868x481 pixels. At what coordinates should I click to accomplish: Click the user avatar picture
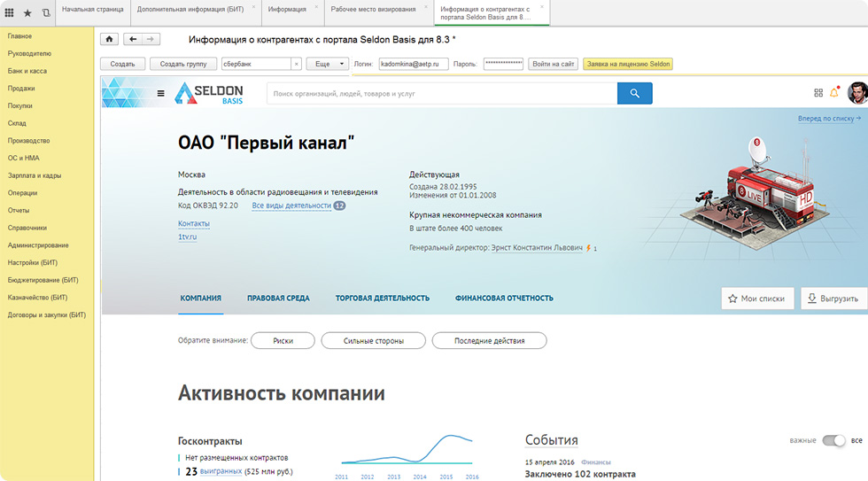pyautogui.click(x=856, y=93)
